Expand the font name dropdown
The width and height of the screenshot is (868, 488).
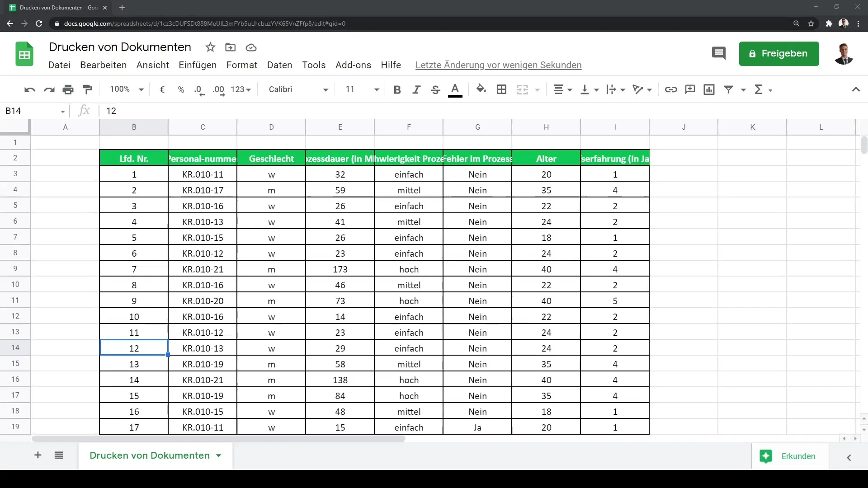325,89
